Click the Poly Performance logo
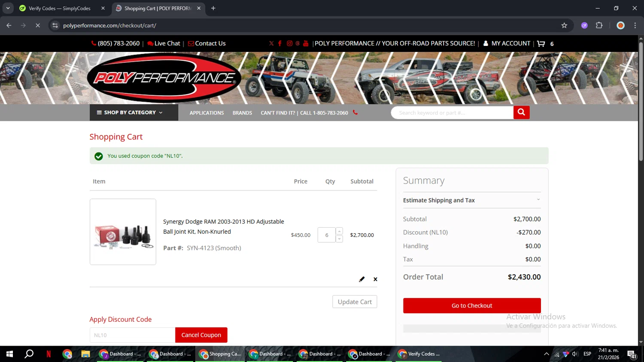 point(164,78)
